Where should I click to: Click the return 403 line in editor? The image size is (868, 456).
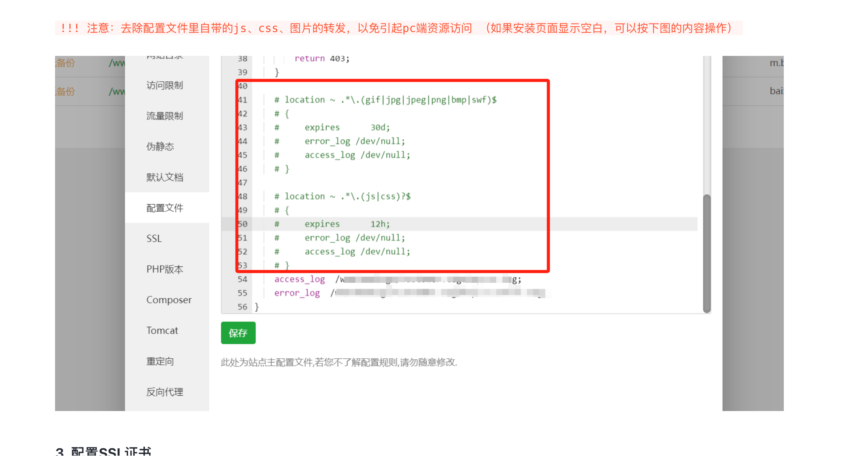[322, 59]
